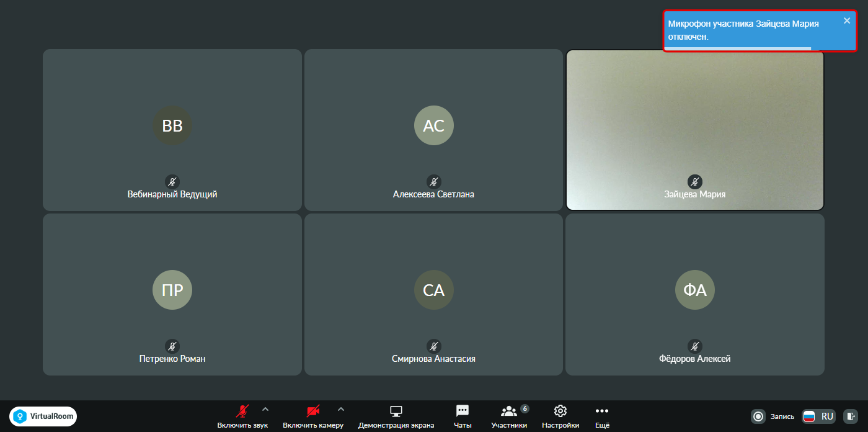Image resolution: width=868 pixels, height=432 pixels.
Task: Change language using RU flag selector
Action: point(818,416)
